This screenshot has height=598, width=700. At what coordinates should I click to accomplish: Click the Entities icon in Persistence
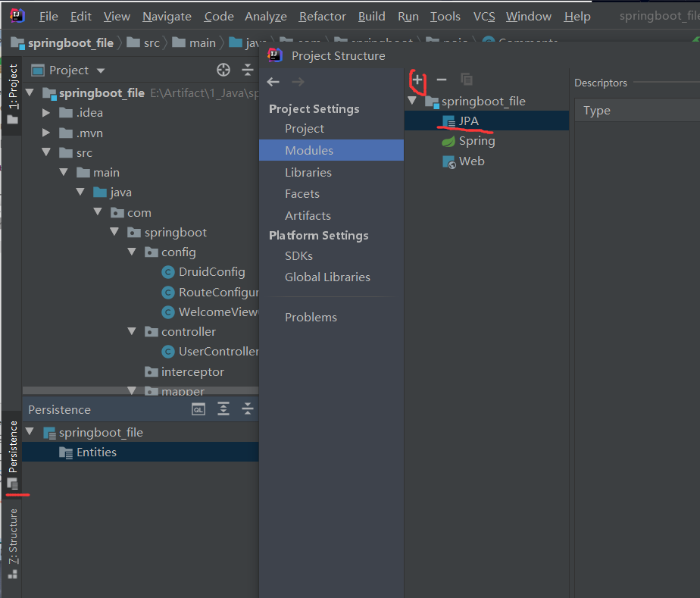66,452
